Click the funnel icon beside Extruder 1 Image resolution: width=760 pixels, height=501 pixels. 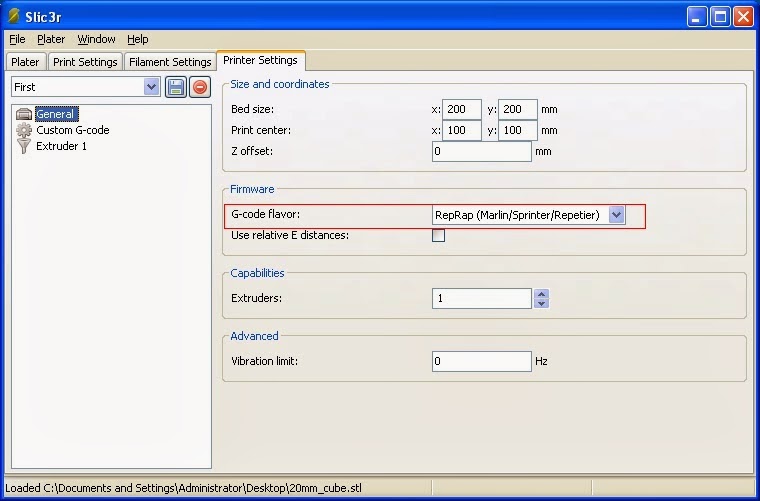[24, 146]
